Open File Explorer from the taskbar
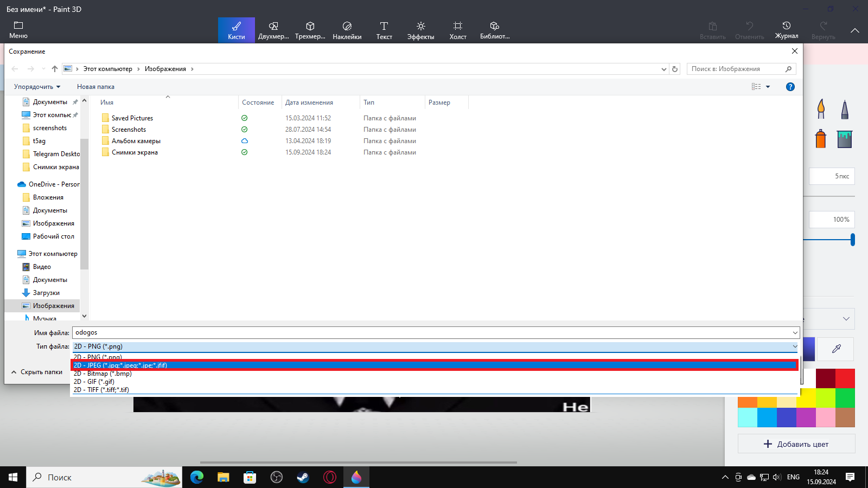 [224, 477]
